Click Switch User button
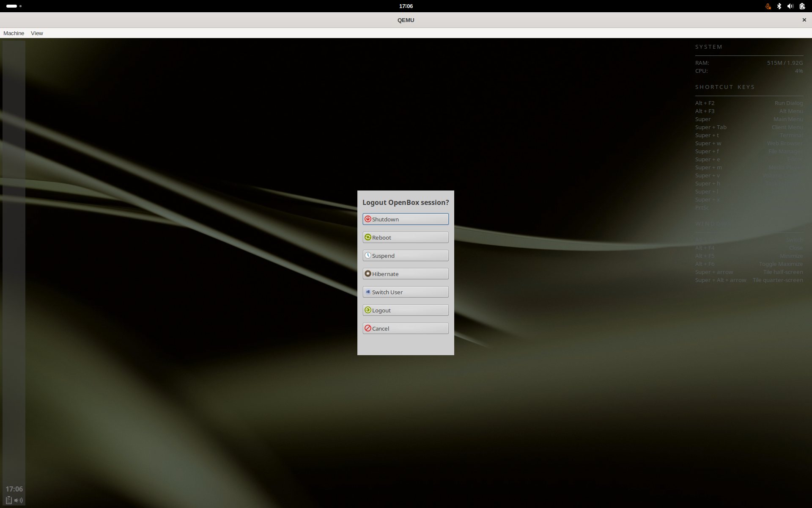This screenshot has height=508, width=812. click(405, 292)
